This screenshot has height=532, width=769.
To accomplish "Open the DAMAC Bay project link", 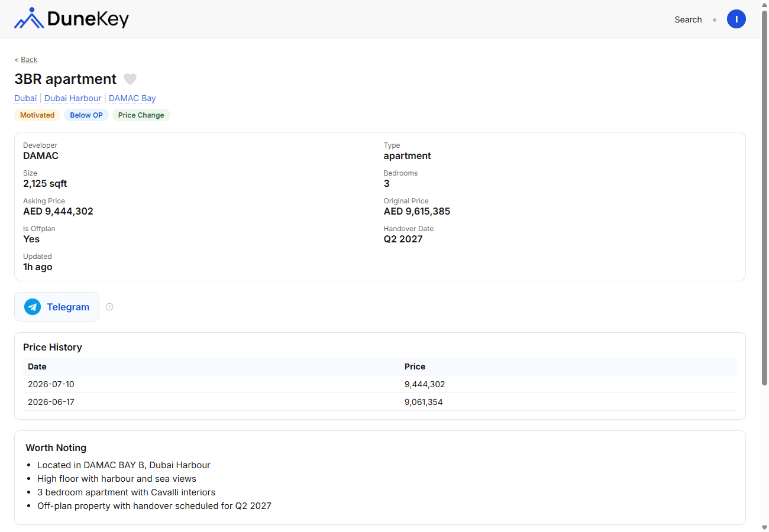I will point(133,98).
